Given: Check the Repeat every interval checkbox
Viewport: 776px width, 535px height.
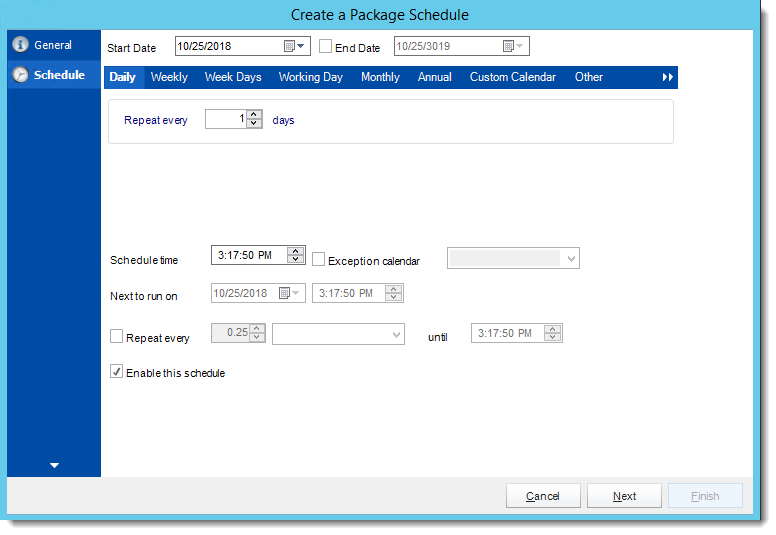Looking at the screenshot, I should click(x=116, y=337).
